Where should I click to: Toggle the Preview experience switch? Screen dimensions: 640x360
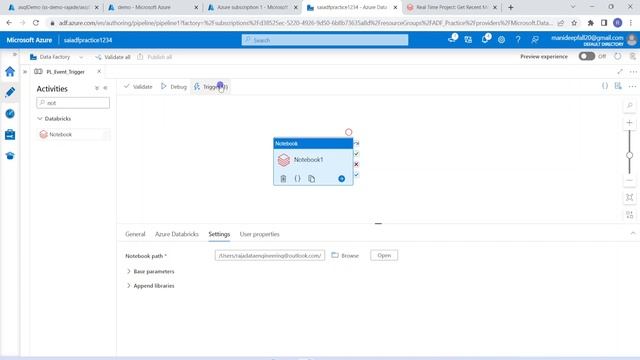(x=587, y=56)
